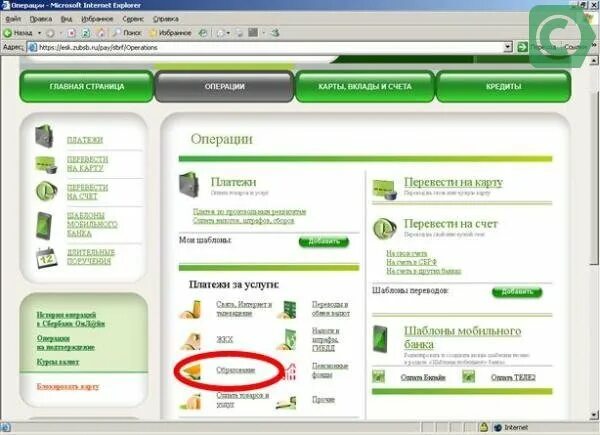Click the ЖКХ payment category icon

coord(190,341)
